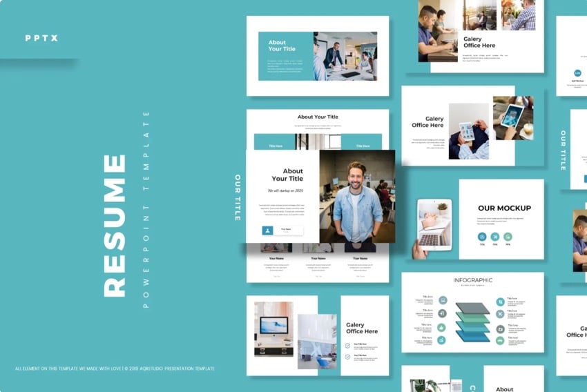Click the PPTX label at the top left
587x392 pixels.
pyautogui.click(x=41, y=38)
